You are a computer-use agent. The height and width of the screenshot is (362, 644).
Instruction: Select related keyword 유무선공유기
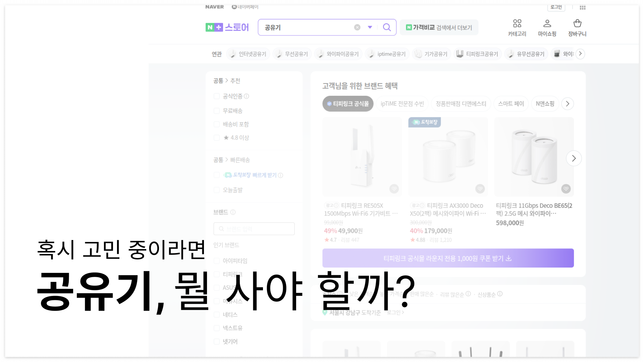pyautogui.click(x=526, y=54)
